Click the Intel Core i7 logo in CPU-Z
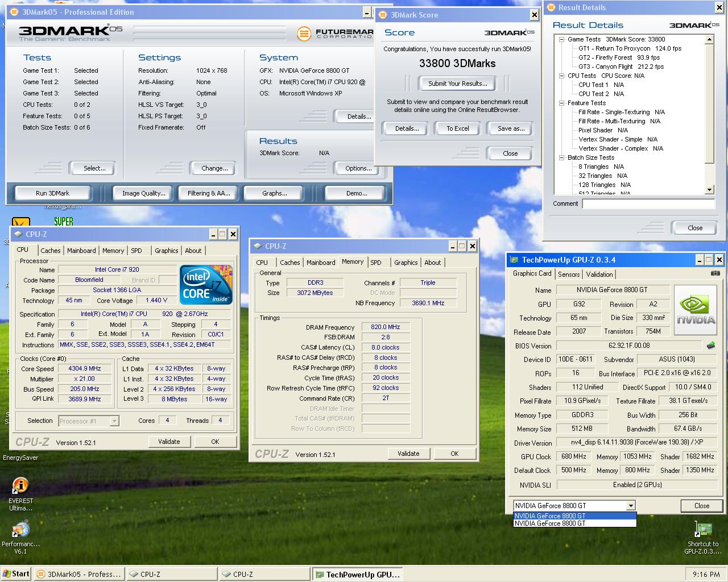Viewport: 728px width, 582px height. click(x=206, y=284)
